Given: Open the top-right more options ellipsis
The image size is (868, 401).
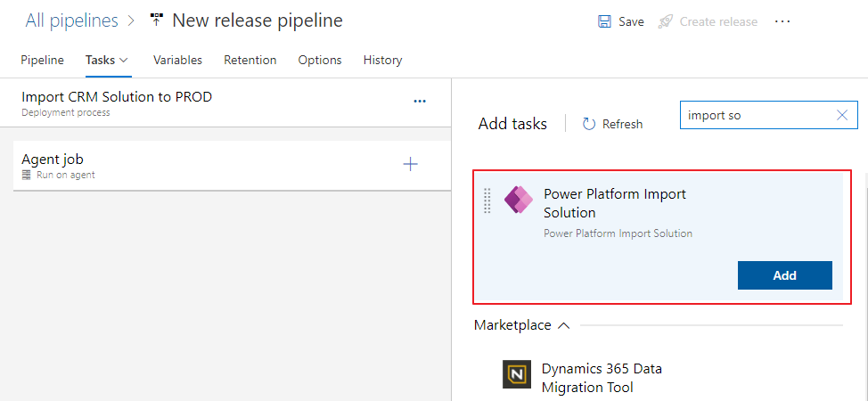Looking at the screenshot, I should point(782,21).
